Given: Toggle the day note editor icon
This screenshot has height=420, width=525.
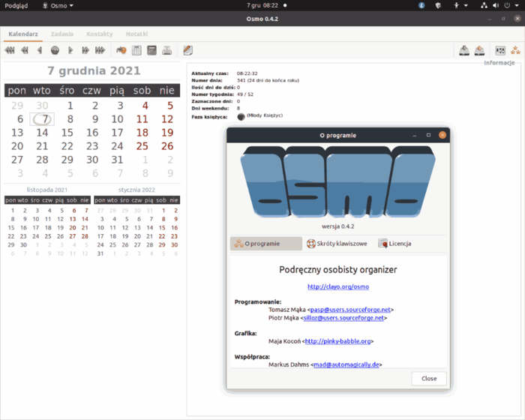Looking at the screenshot, I should point(187,50).
